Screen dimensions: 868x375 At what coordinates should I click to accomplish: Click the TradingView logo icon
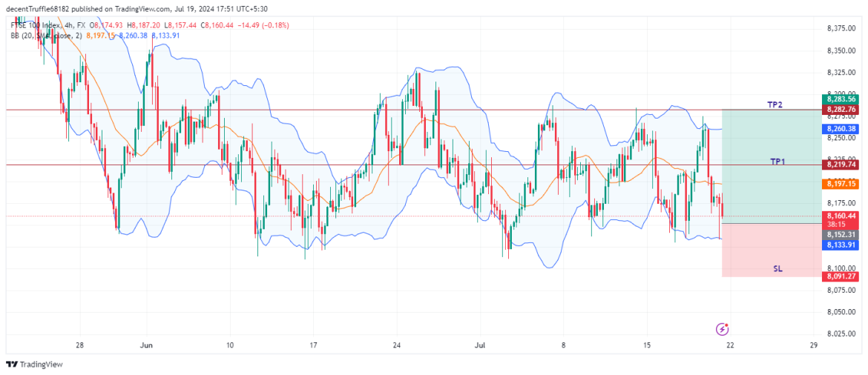(x=12, y=365)
